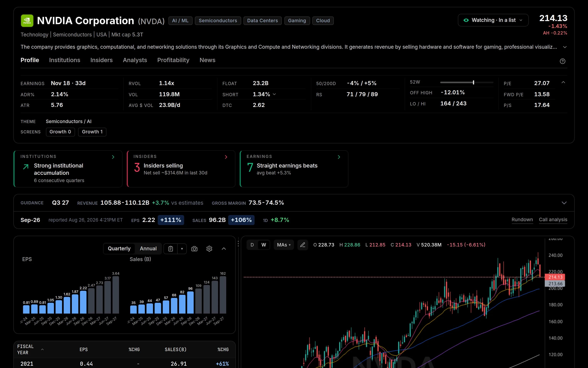Open earnings chart settings gear
This screenshot has width=588, height=368.
(209, 249)
